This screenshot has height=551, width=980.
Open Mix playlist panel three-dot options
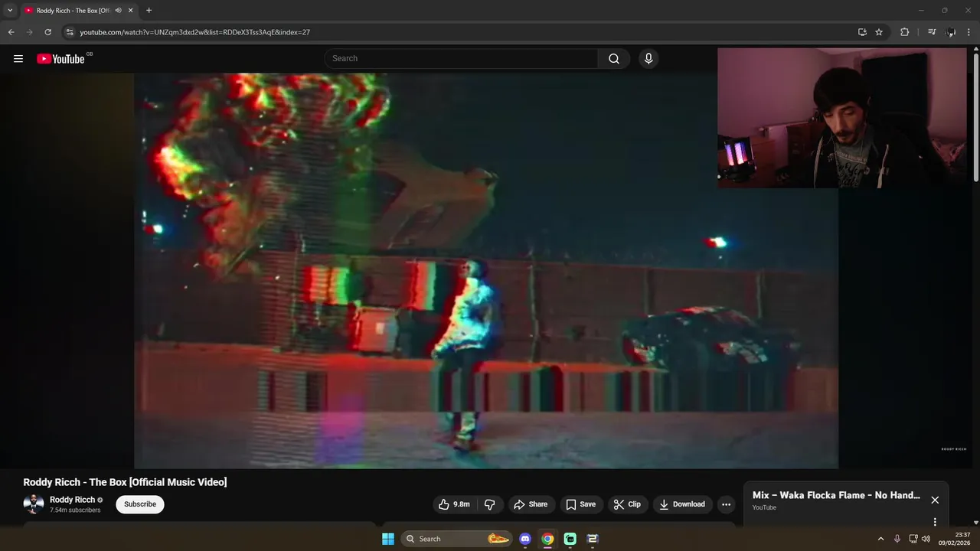(x=935, y=522)
